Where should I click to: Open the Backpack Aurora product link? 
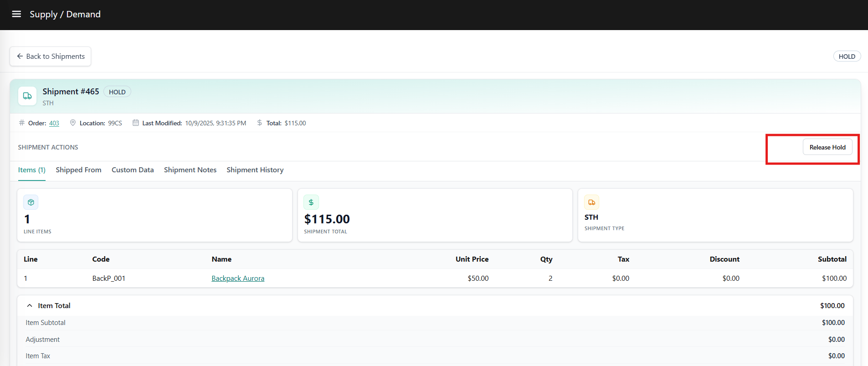[x=238, y=278]
